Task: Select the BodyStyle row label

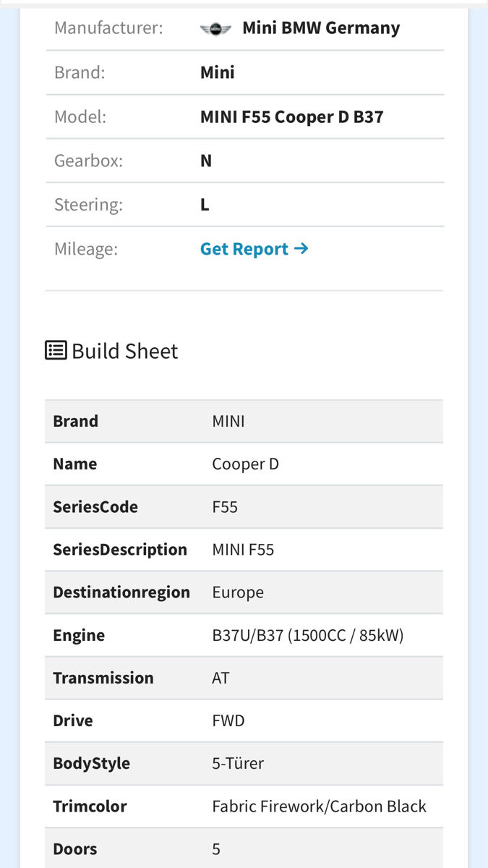Action: point(92,763)
